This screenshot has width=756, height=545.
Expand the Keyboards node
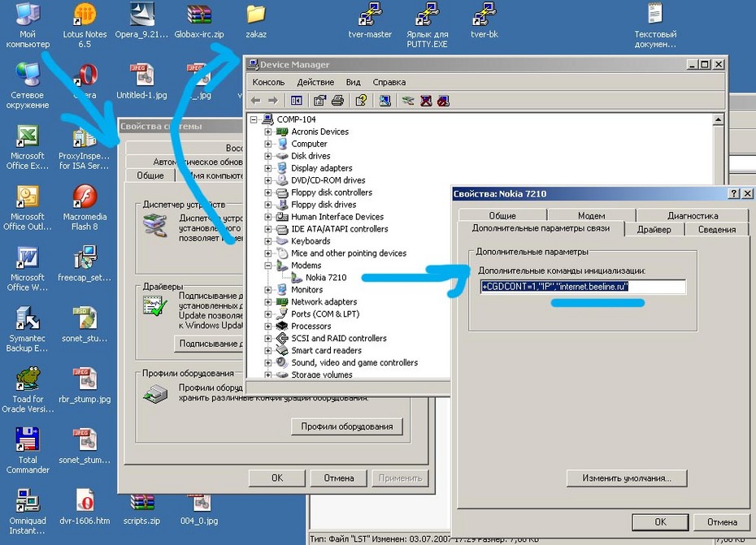(x=267, y=241)
